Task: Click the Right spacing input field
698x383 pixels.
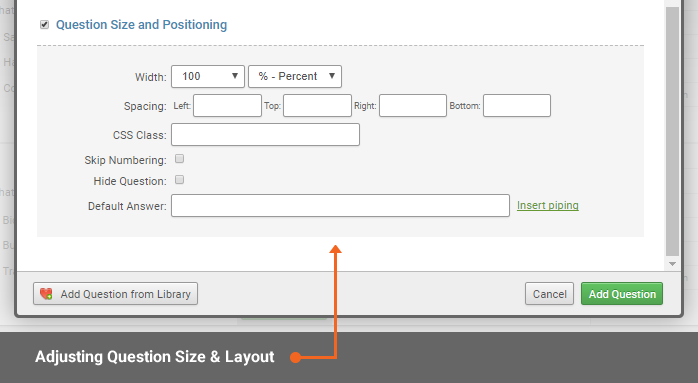Action: click(413, 106)
